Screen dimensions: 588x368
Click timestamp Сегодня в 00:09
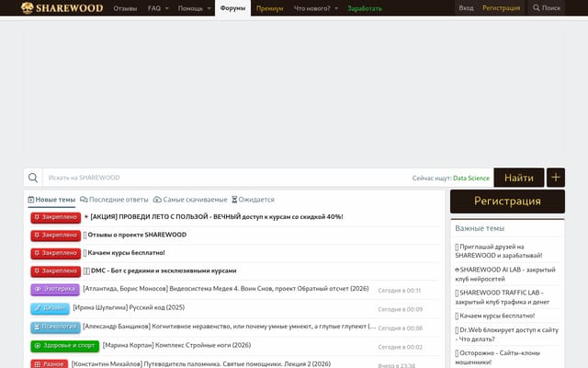pos(401,309)
